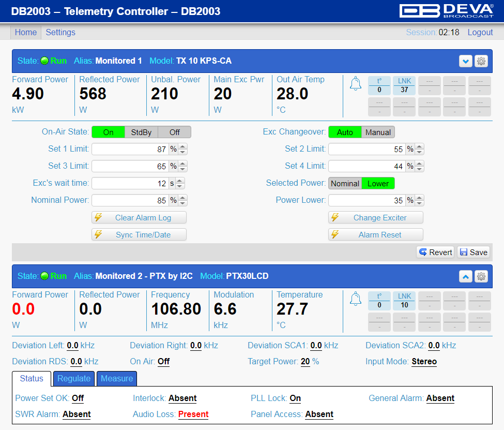Click the alarm bell icon for Monitored 1
The width and height of the screenshot is (504, 430).
[356, 84]
